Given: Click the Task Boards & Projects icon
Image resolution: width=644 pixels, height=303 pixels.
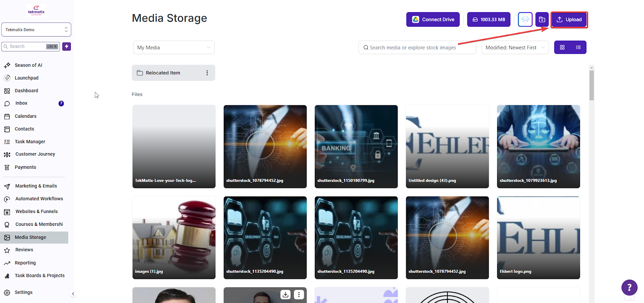Looking at the screenshot, I should 7,276.
